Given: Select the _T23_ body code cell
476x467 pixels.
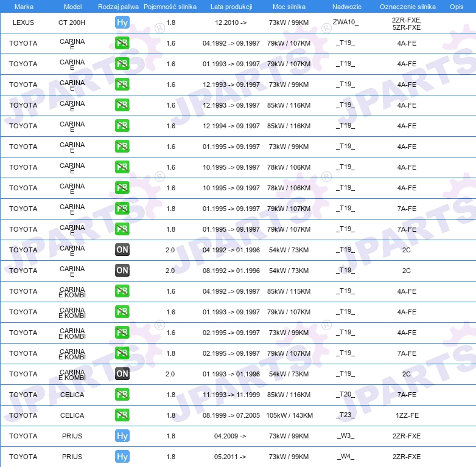Looking at the screenshot, I should coord(346,415).
